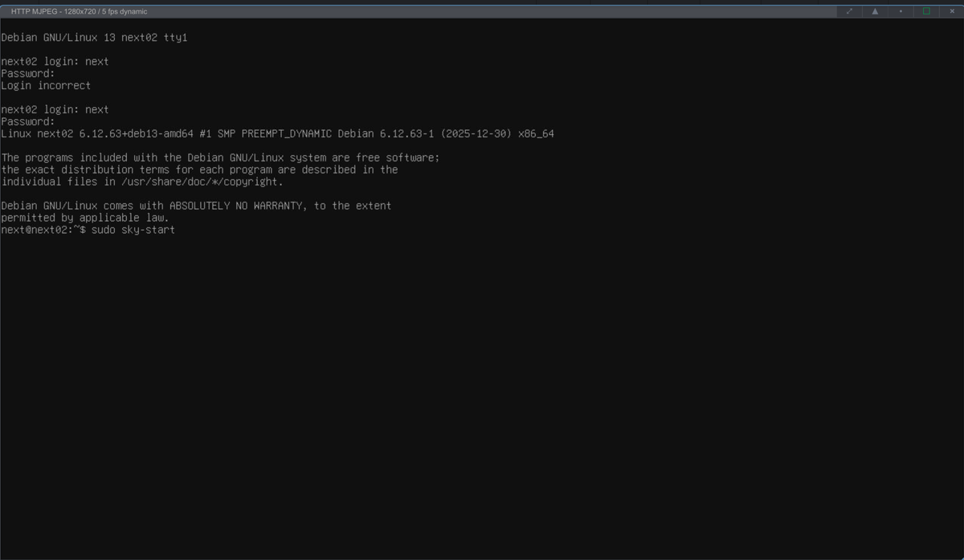Image resolution: width=964 pixels, height=560 pixels.
Task: Click the HTTP MJPEG window title text
Action: [x=79, y=11]
